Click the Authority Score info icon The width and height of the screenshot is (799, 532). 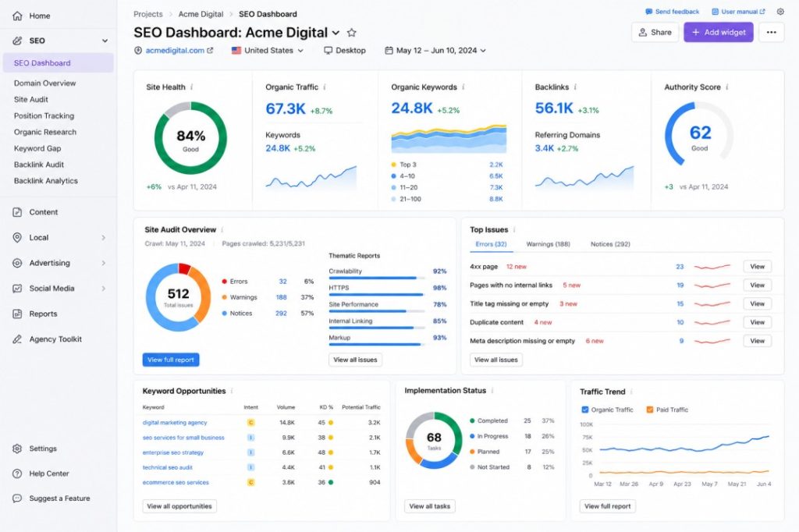click(x=727, y=87)
